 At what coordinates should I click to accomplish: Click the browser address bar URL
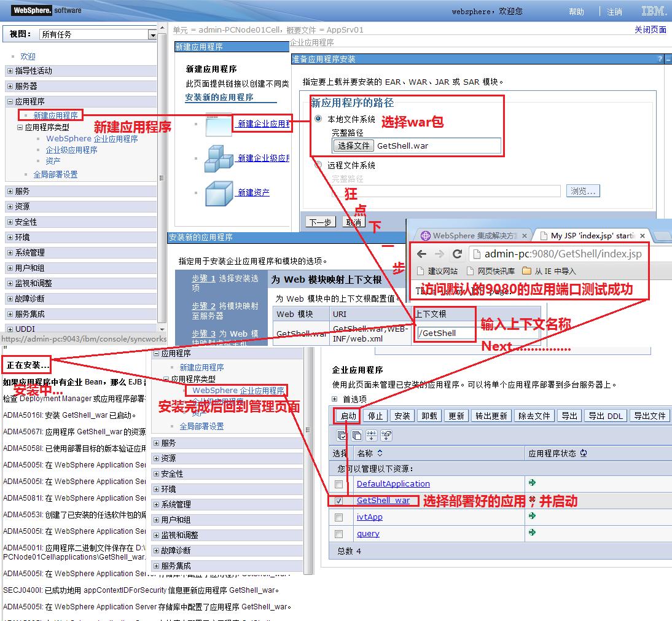[x=563, y=254]
